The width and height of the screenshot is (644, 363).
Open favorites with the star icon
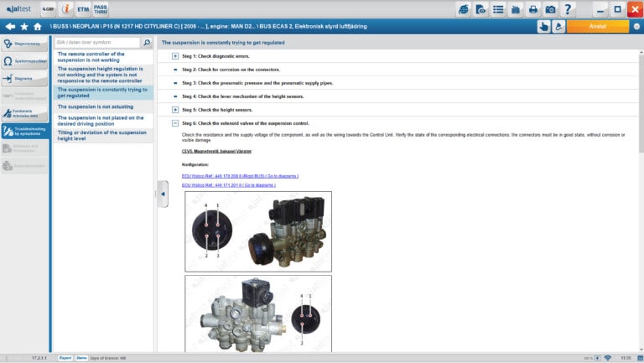point(24,27)
